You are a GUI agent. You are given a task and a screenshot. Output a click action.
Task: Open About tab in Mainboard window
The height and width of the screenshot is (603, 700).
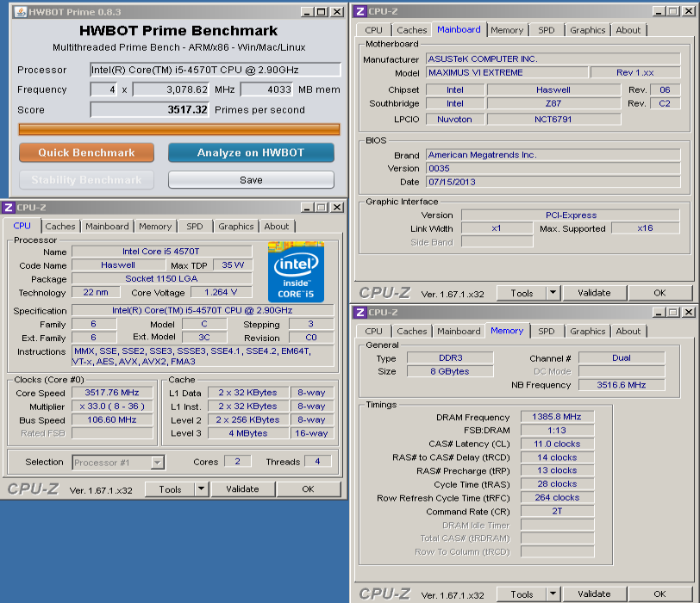click(628, 30)
